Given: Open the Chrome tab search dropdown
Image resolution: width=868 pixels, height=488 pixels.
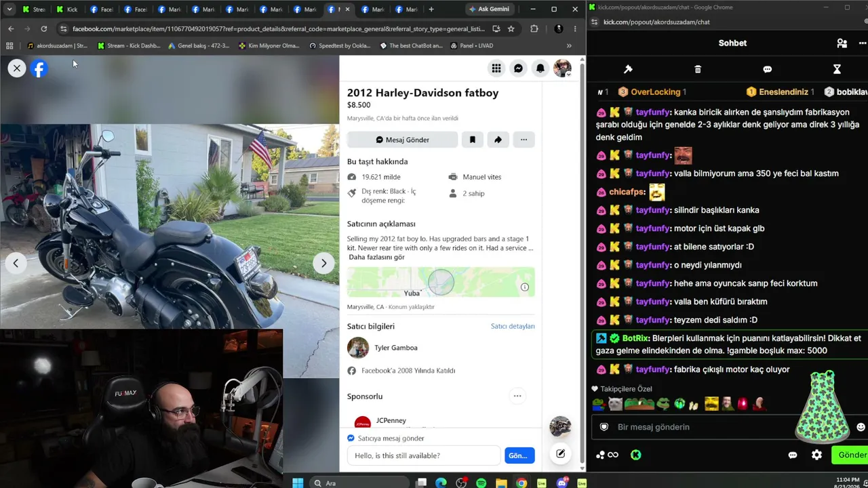Looking at the screenshot, I should pyautogui.click(x=9, y=9).
